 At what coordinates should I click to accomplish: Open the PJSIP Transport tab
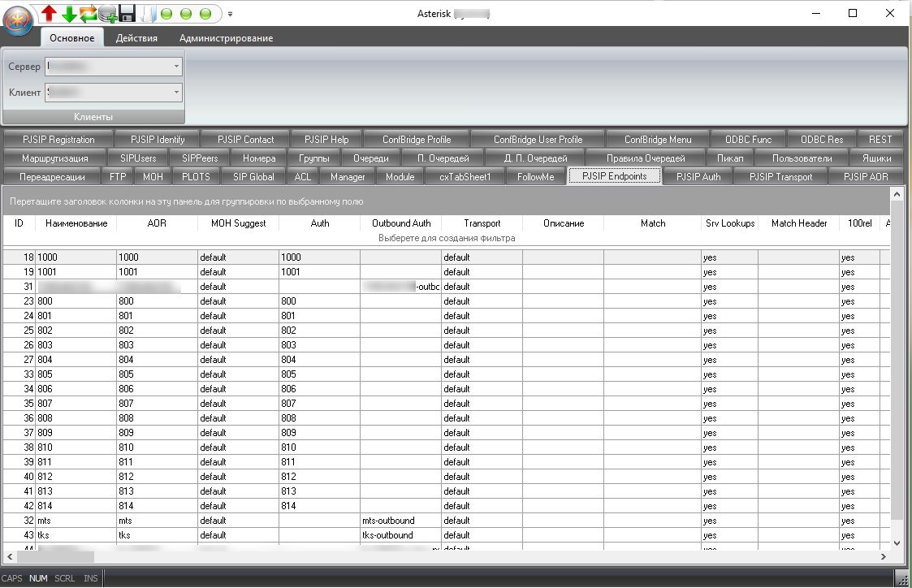click(780, 177)
